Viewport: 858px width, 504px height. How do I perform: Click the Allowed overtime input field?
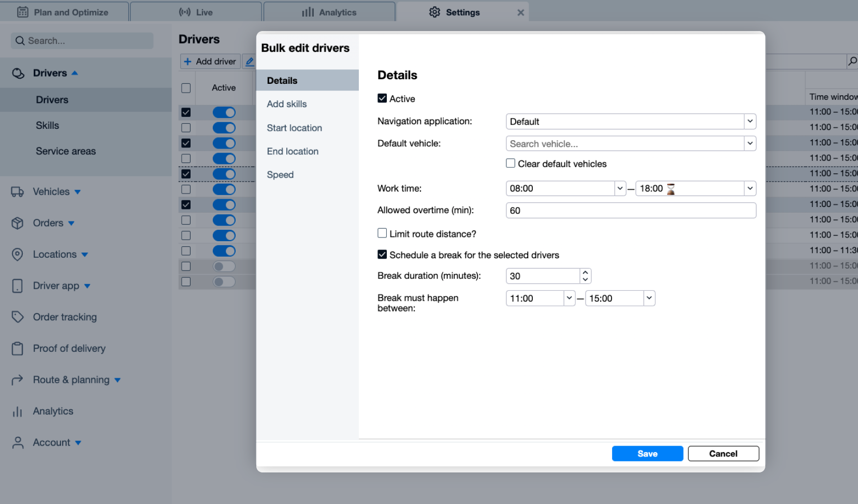(x=630, y=211)
